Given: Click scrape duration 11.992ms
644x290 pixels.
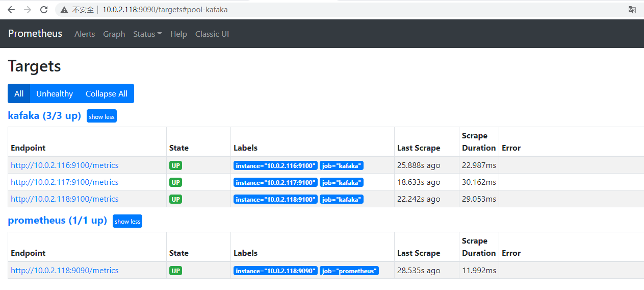Looking at the screenshot, I should tap(479, 270).
